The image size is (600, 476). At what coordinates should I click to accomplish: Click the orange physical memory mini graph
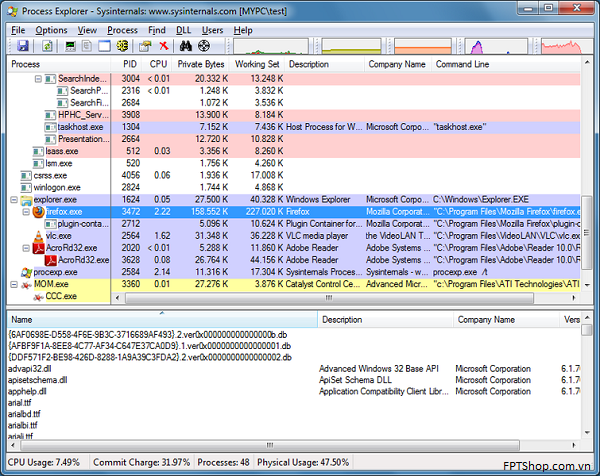click(423, 46)
